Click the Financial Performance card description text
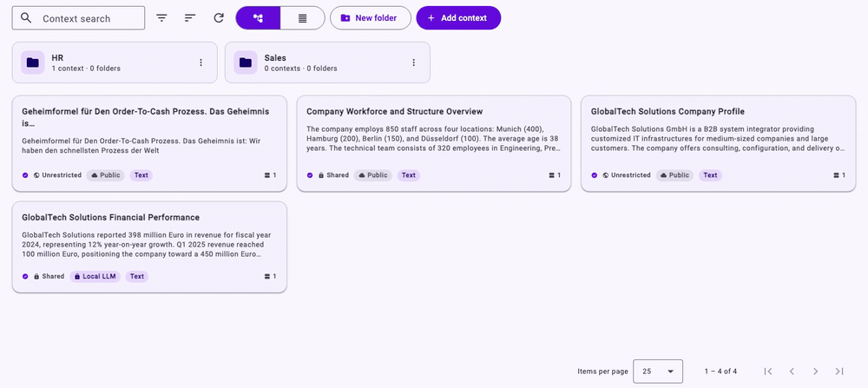The width and height of the screenshot is (868, 388). pos(147,245)
